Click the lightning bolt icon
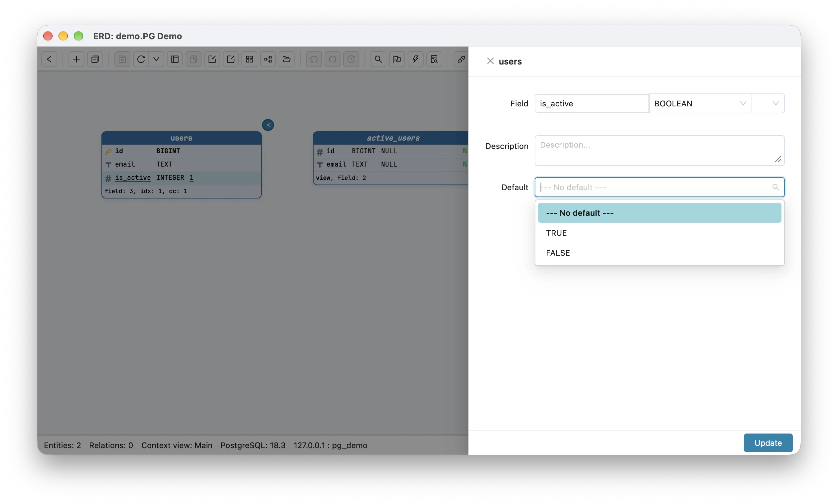The image size is (838, 504). click(415, 59)
